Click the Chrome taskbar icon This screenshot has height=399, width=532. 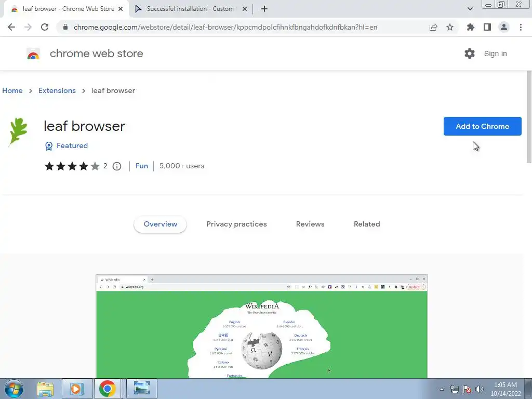[x=108, y=389]
